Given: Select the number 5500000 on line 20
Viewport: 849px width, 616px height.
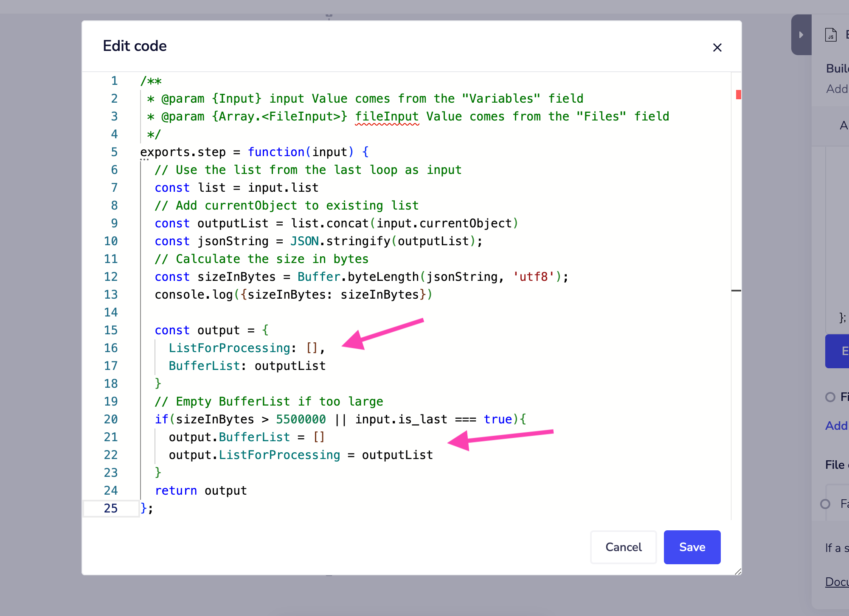Looking at the screenshot, I should click(x=301, y=419).
